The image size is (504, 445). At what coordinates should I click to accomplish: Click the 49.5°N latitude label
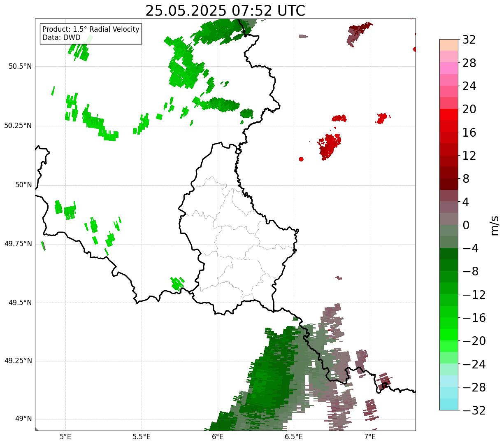pos(20,303)
